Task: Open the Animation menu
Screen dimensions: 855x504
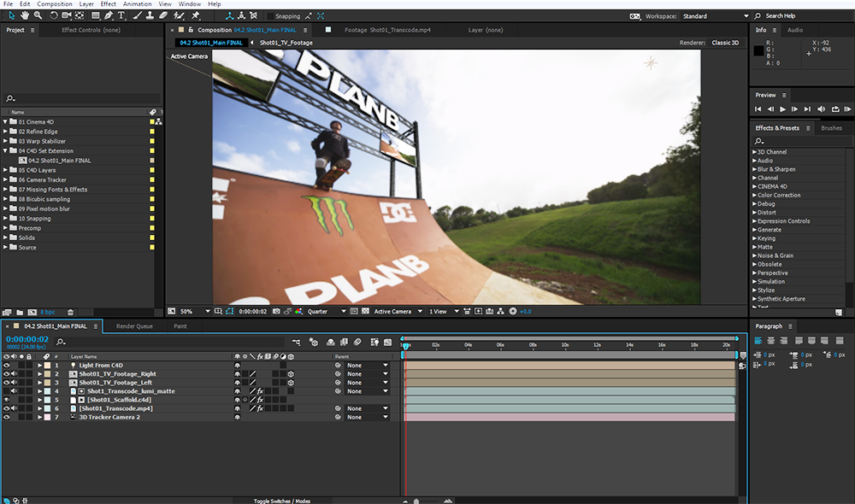Action: [137, 3]
